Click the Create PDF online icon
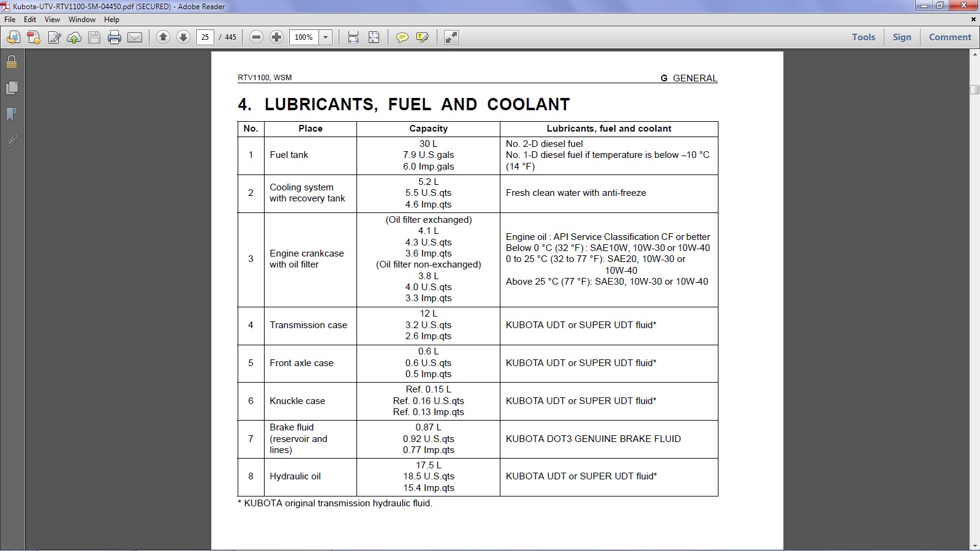 34,37
